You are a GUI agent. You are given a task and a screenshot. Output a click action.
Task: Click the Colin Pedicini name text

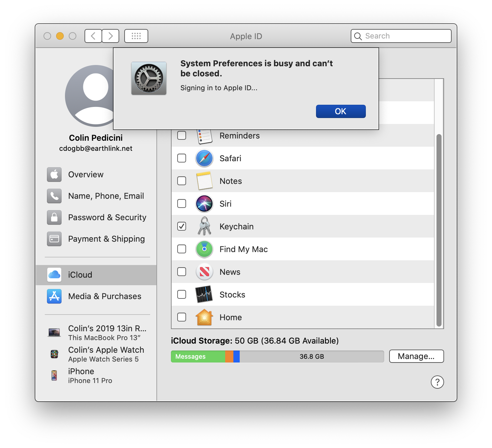(96, 138)
